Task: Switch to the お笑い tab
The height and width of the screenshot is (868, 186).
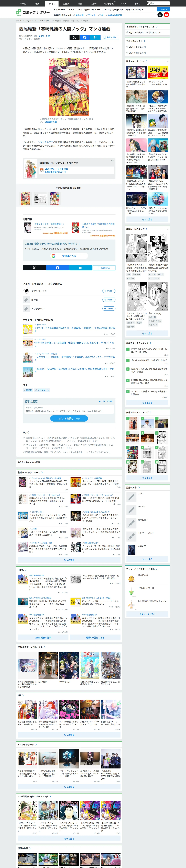Action: click(66, 4)
